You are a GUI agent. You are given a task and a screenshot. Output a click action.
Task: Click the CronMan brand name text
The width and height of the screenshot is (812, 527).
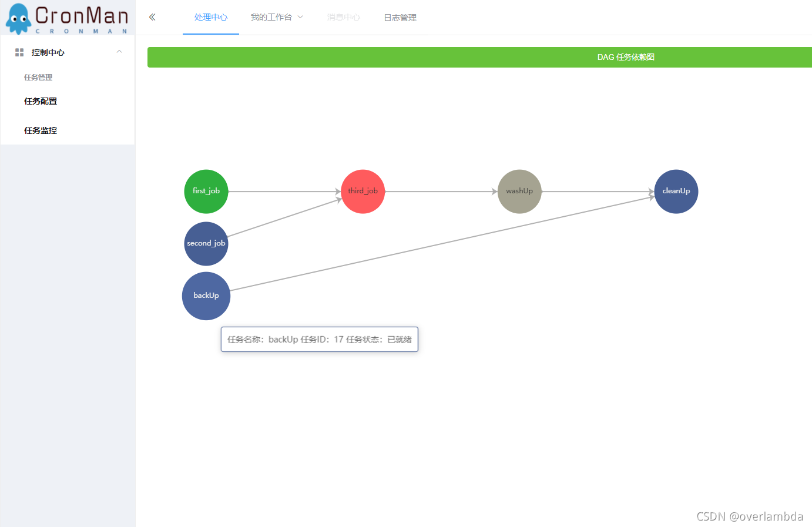pyautogui.click(x=82, y=16)
